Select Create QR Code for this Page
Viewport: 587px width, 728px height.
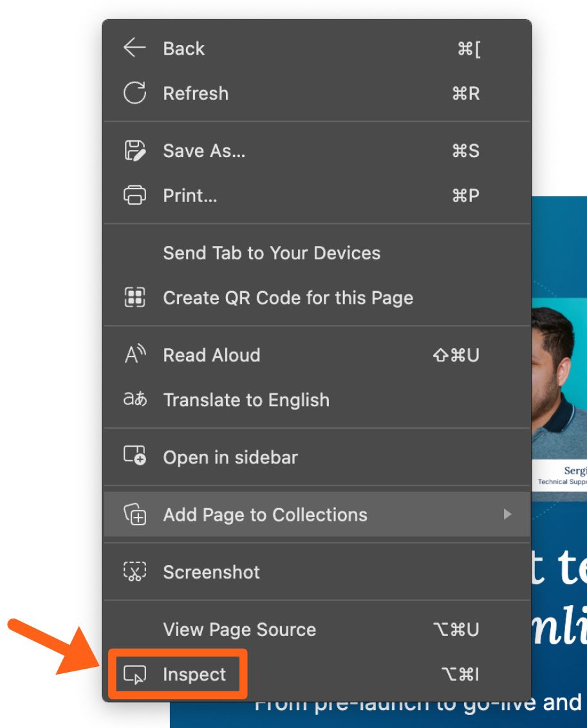click(288, 298)
